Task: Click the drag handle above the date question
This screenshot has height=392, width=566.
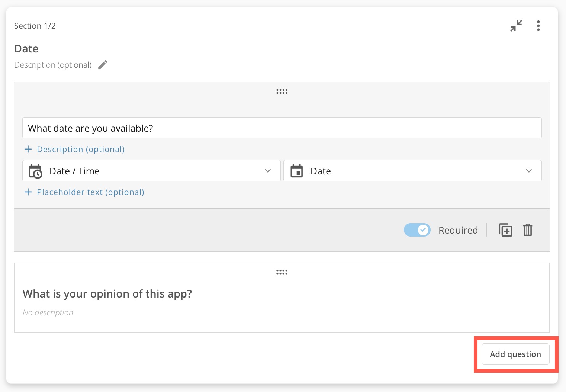Action: point(282,91)
